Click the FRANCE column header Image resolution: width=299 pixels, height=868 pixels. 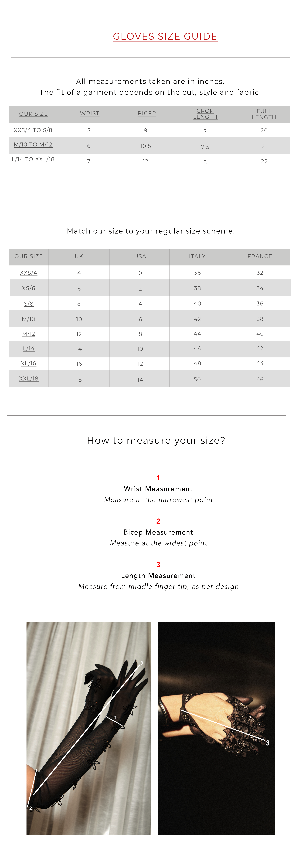pyautogui.click(x=260, y=256)
